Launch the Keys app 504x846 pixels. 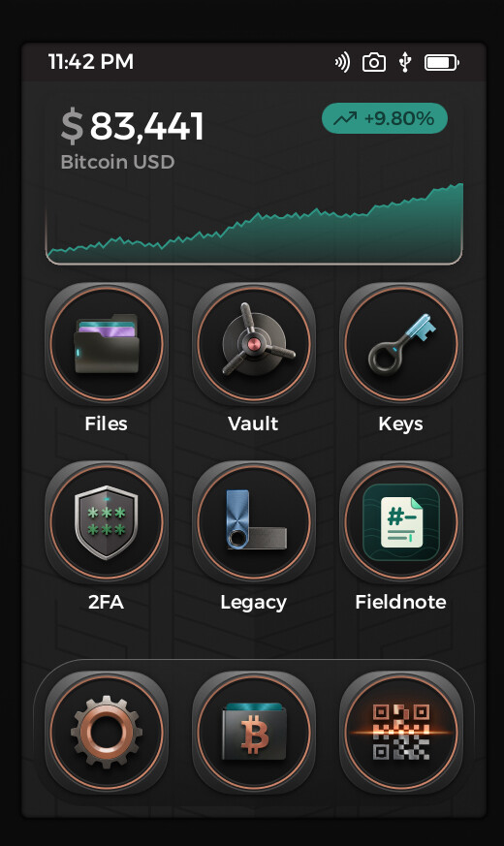pos(401,344)
